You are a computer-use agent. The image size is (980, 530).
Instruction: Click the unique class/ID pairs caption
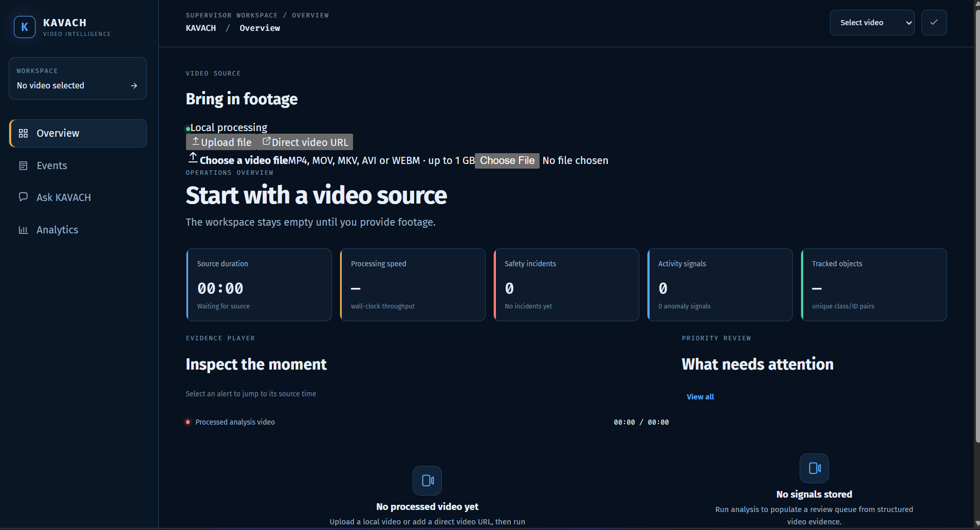(x=843, y=306)
